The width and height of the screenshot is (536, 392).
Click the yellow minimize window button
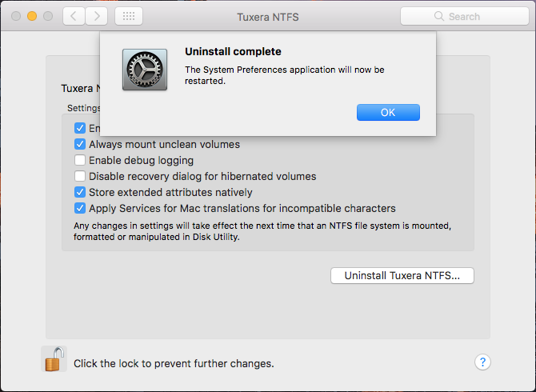point(32,16)
